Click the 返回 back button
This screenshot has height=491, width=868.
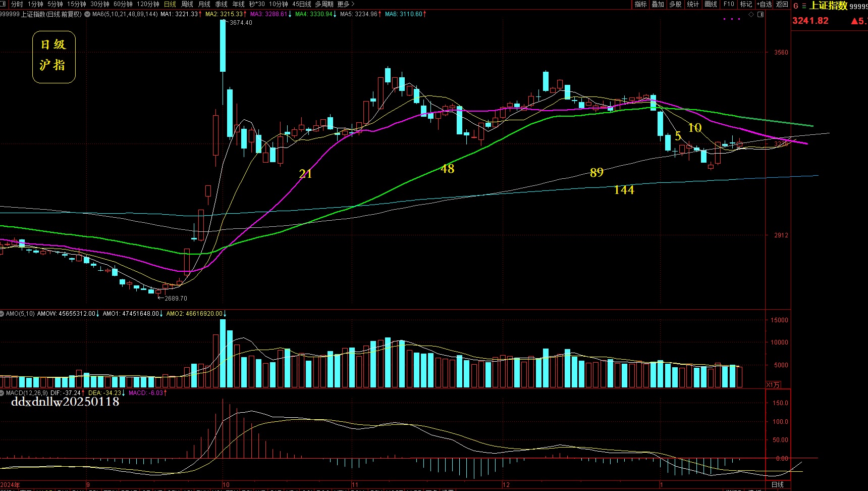tap(782, 4)
